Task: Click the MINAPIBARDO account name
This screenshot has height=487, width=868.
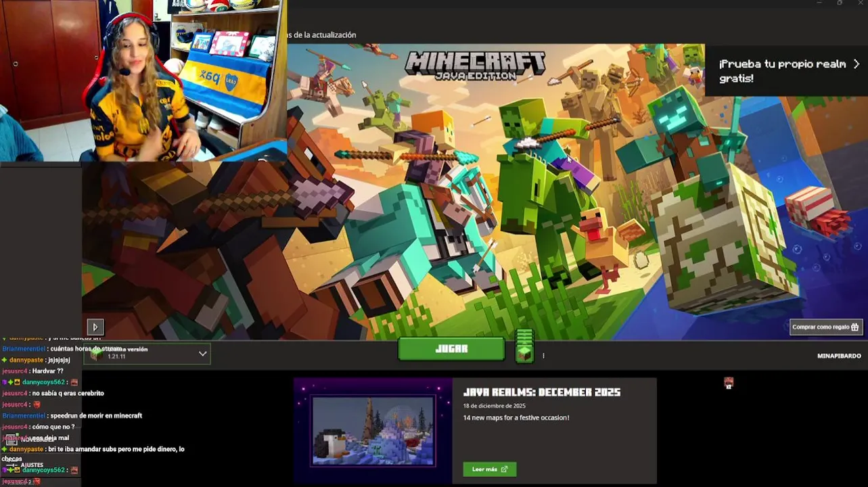Action: pos(839,356)
